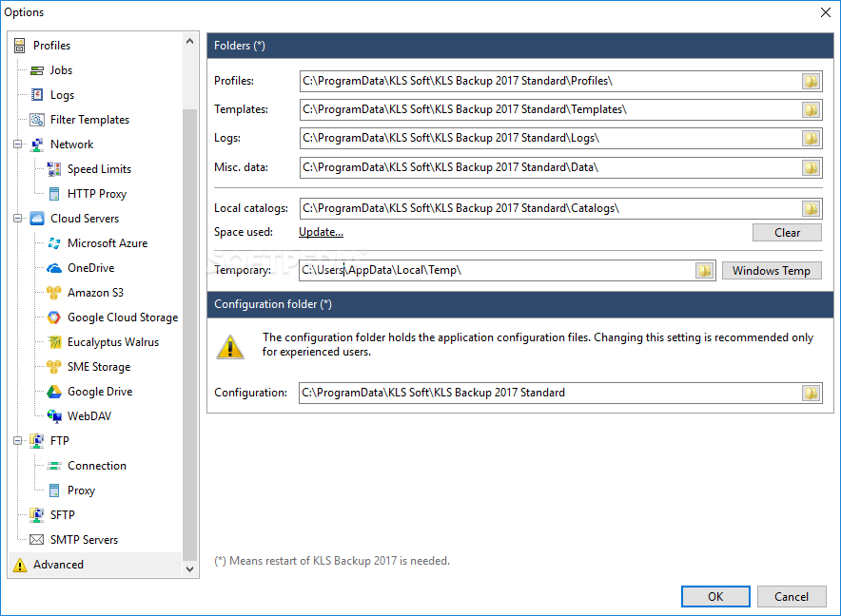Click the Microsoft Azure icon
Screen dimensions: 841x616
(54, 242)
